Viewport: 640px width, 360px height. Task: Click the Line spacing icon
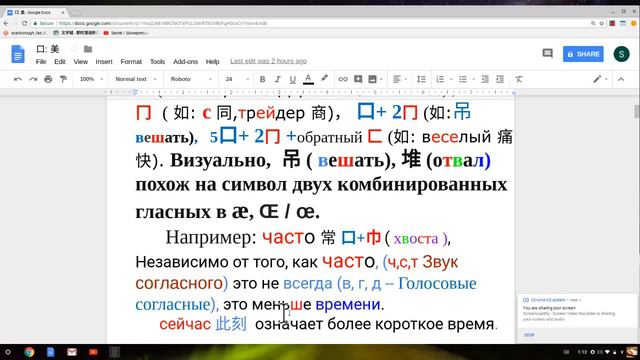tap(422, 79)
